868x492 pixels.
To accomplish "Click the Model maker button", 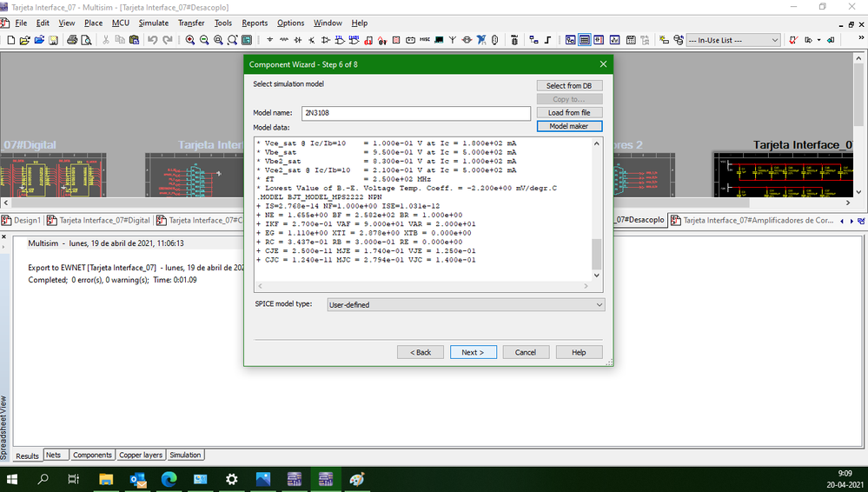I will tap(569, 126).
